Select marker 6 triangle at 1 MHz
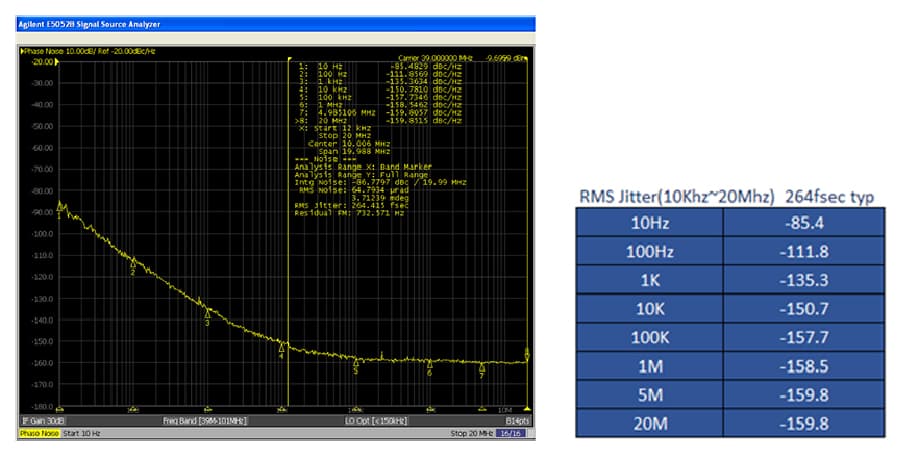919x460 pixels. (430, 364)
